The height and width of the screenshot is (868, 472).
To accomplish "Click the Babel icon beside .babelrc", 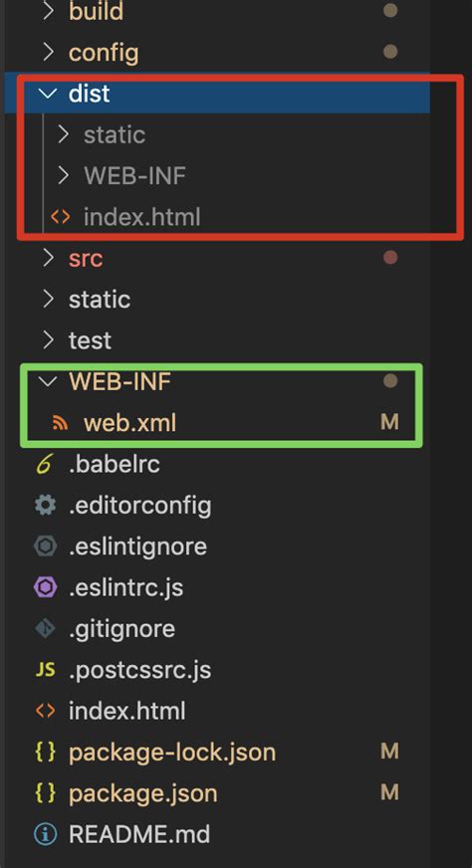I will click(46, 464).
